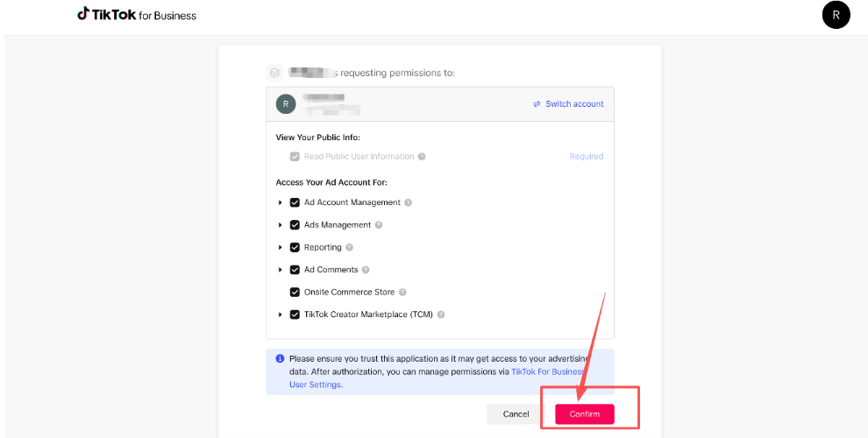
Task: Expand the TikTok Creator Marketplace group
Action: coord(281,314)
